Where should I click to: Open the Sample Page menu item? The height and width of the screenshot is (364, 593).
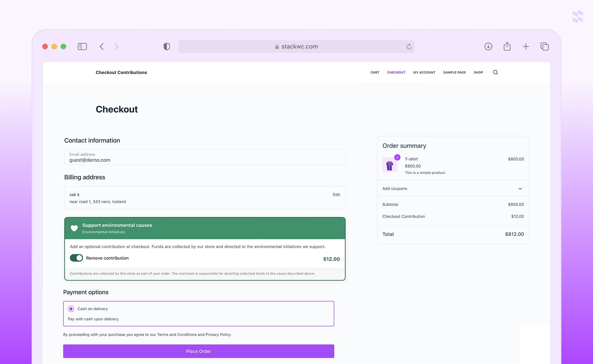pos(454,72)
